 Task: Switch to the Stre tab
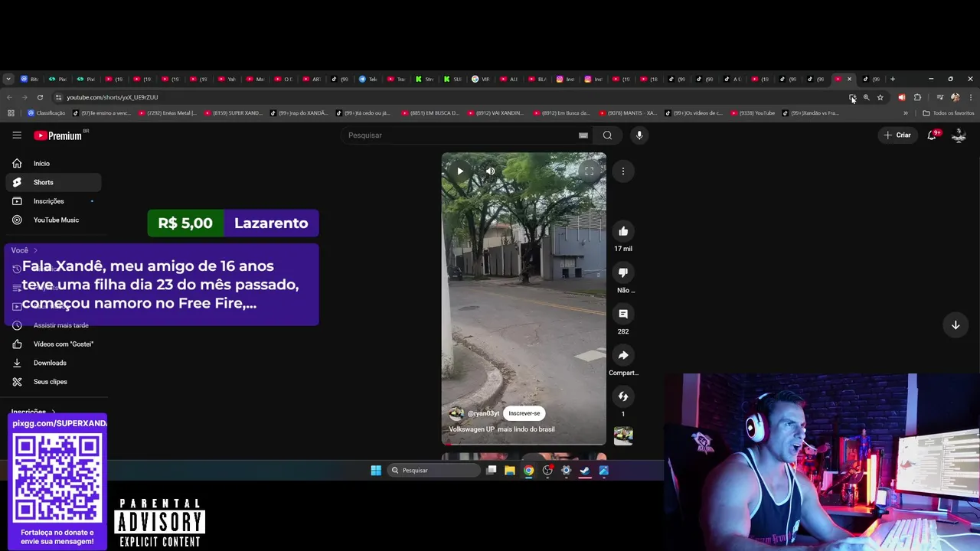(x=425, y=79)
